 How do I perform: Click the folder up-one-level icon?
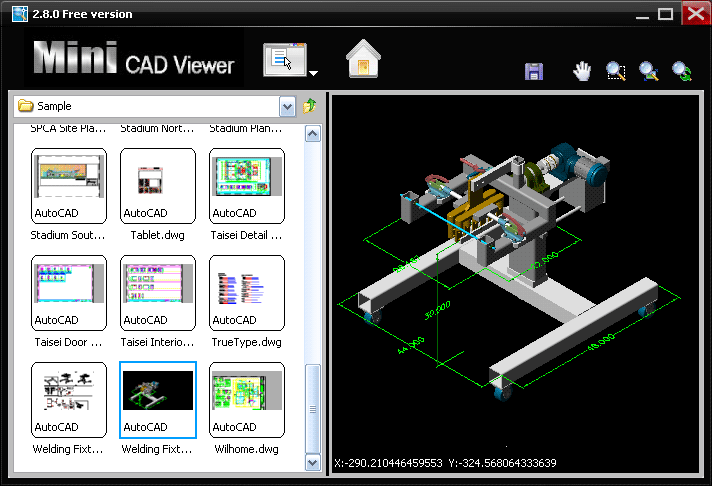click(x=310, y=106)
